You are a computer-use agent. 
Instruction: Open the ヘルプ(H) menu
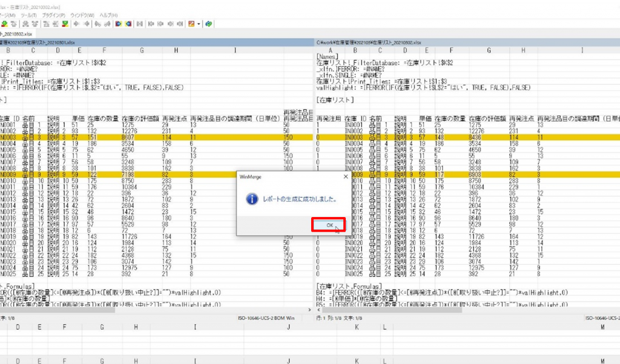coord(110,15)
